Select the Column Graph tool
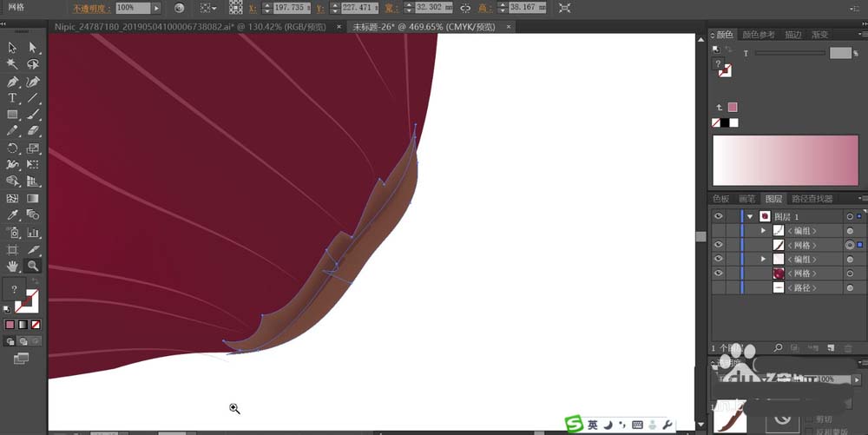This screenshot has width=868, height=435. click(33, 233)
